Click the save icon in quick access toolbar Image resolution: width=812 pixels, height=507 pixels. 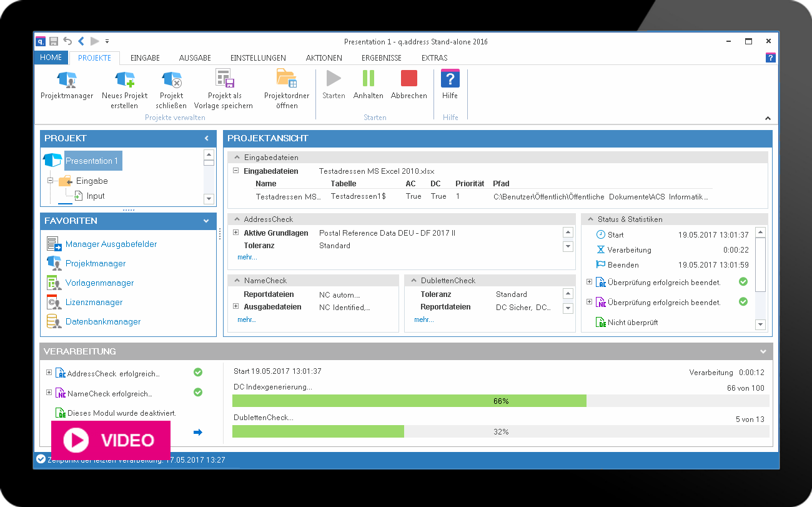point(54,41)
